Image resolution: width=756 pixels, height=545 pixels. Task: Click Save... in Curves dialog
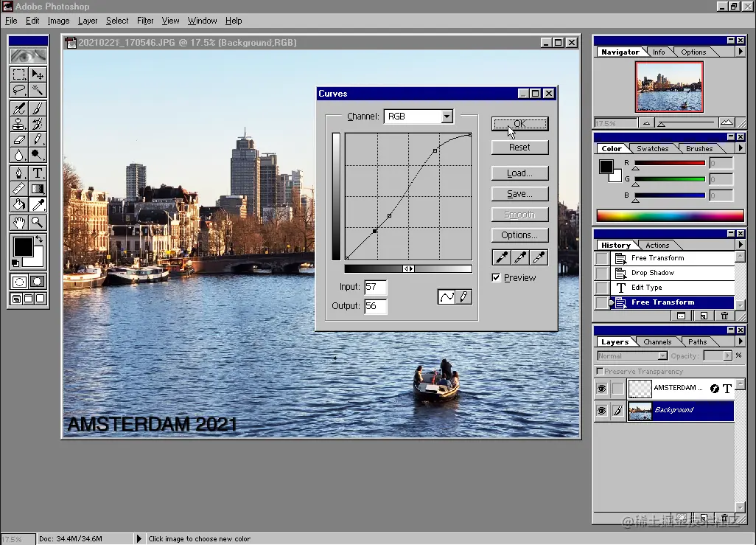point(519,194)
